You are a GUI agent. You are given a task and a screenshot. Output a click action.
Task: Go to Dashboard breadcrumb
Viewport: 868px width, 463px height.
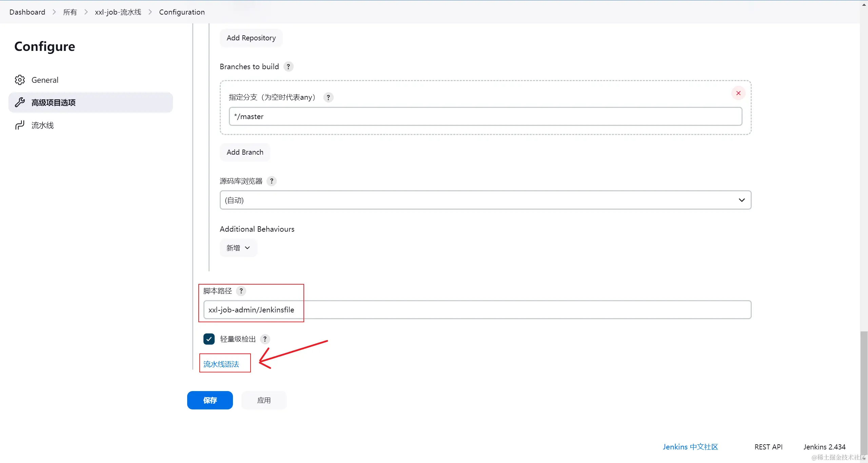[27, 12]
